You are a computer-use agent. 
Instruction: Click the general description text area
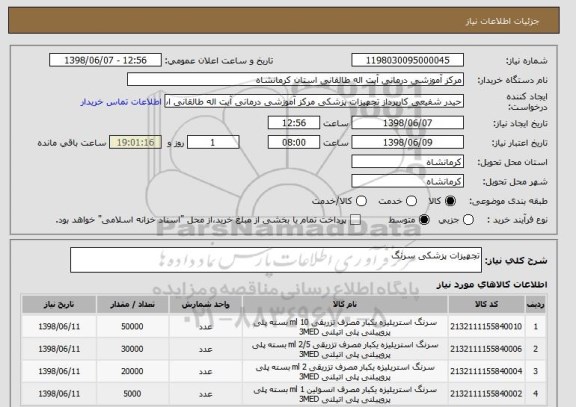pyautogui.click(x=276, y=260)
